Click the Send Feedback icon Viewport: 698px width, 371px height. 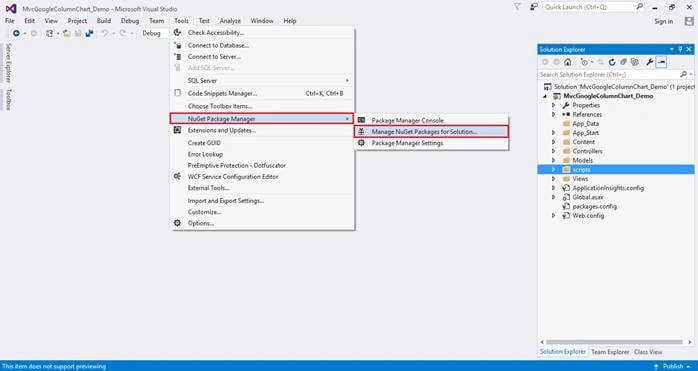pos(533,7)
